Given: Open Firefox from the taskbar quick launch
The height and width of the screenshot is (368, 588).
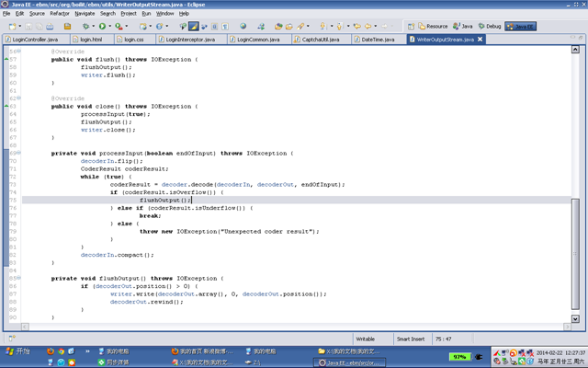Looking at the screenshot, I should 50,351.
